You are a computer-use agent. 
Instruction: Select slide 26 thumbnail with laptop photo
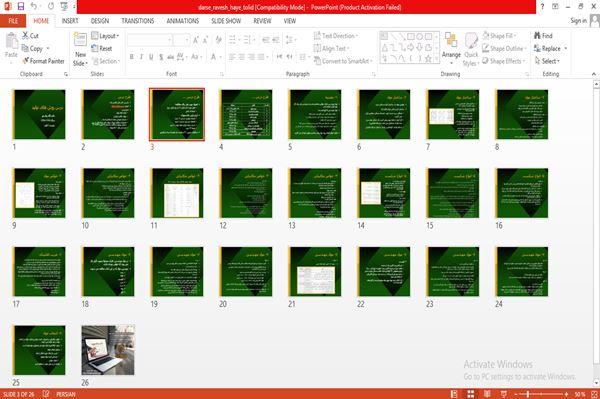108,350
